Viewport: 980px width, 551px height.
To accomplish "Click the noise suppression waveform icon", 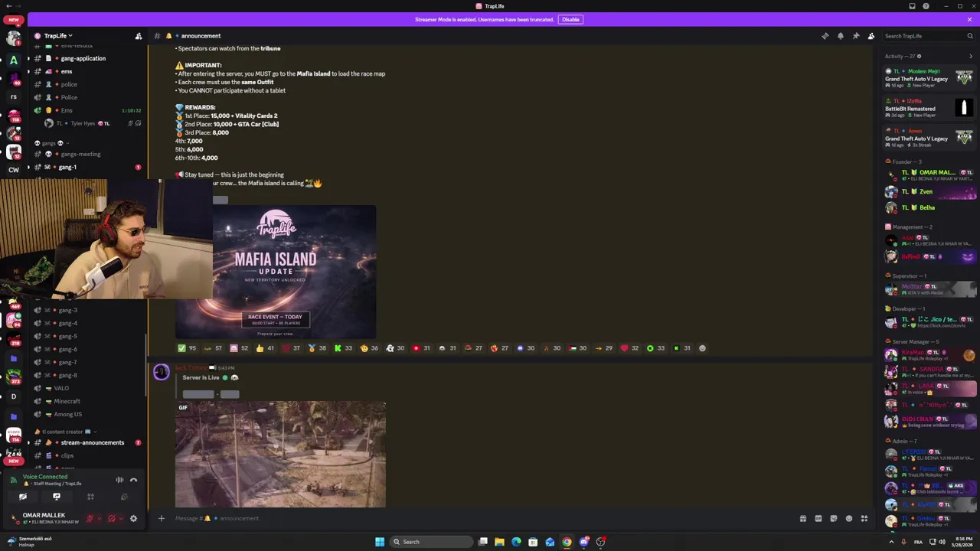I will pyautogui.click(x=119, y=480).
